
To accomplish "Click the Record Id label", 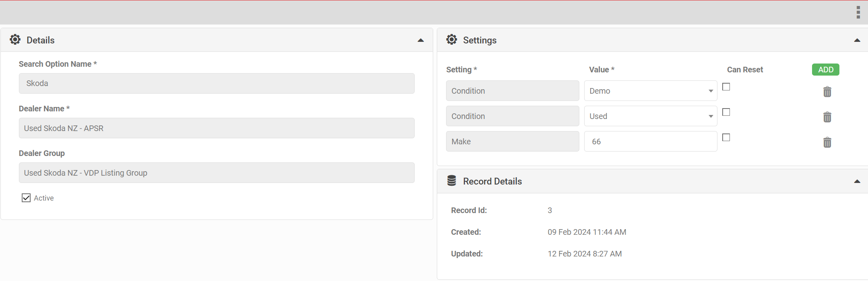I will pos(469,210).
